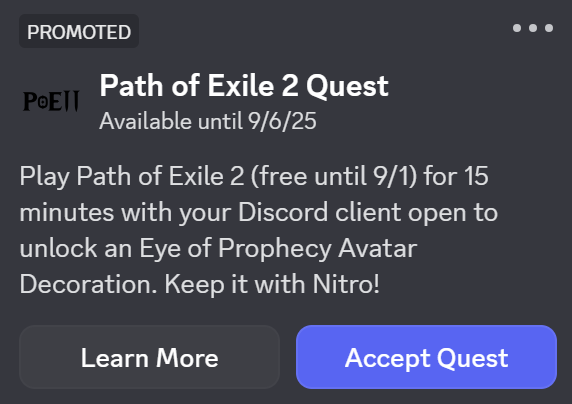Open the three-dot more options menu
572x404 pixels.
click(x=533, y=28)
